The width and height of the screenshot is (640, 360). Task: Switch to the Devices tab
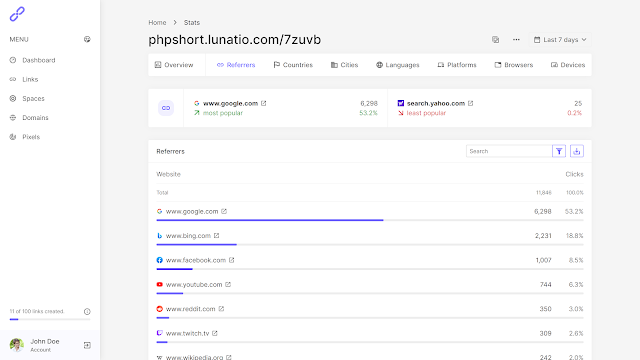click(568, 65)
